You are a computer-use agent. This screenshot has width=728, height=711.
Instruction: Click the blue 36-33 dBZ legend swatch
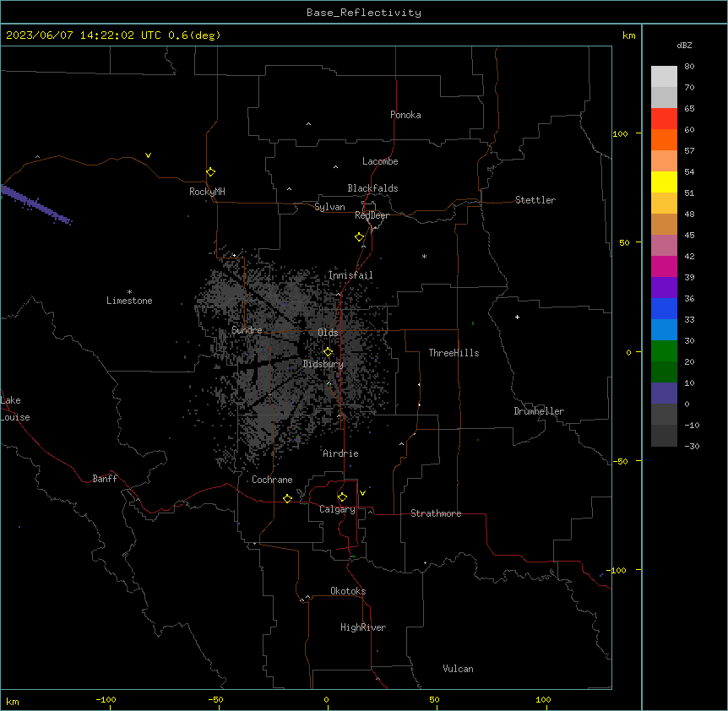coord(664,308)
